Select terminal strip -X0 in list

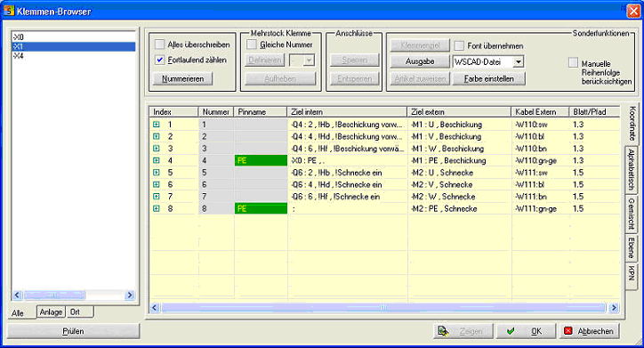[74, 37]
